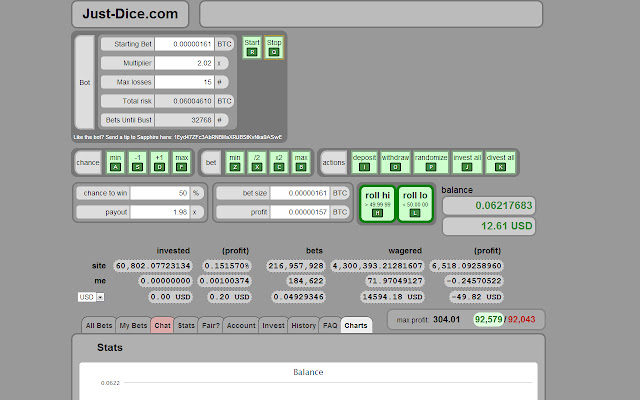Click the 12.61 USD balance
Screen dimensions: 640x400
pyautogui.click(x=489, y=226)
